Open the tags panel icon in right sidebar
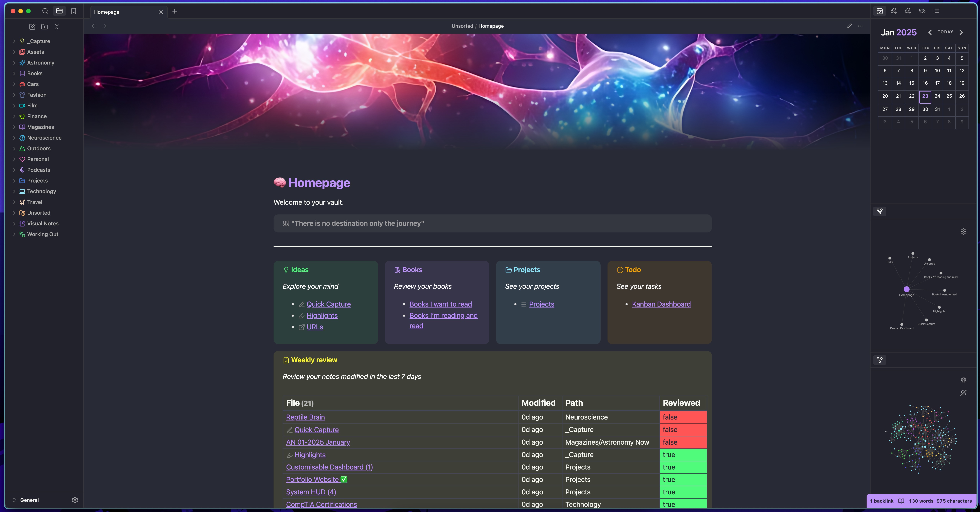This screenshot has height=512, width=980. click(x=922, y=11)
